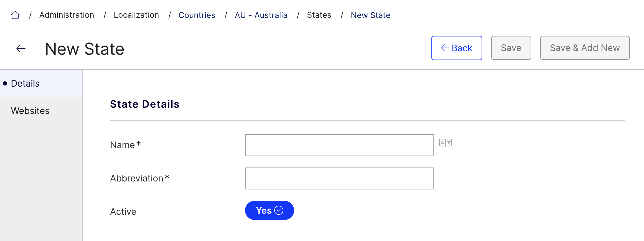Click the back arrow beside the New State title

point(21,48)
